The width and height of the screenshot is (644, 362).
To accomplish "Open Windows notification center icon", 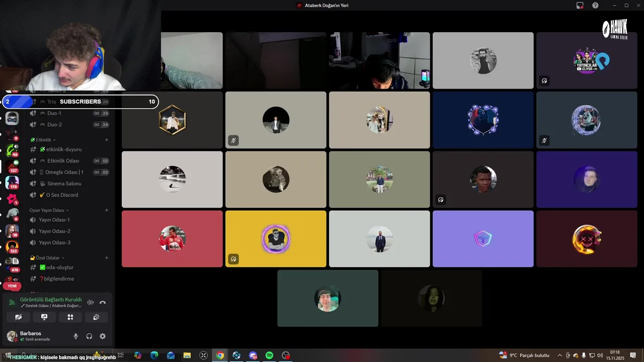I will tap(633, 355).
